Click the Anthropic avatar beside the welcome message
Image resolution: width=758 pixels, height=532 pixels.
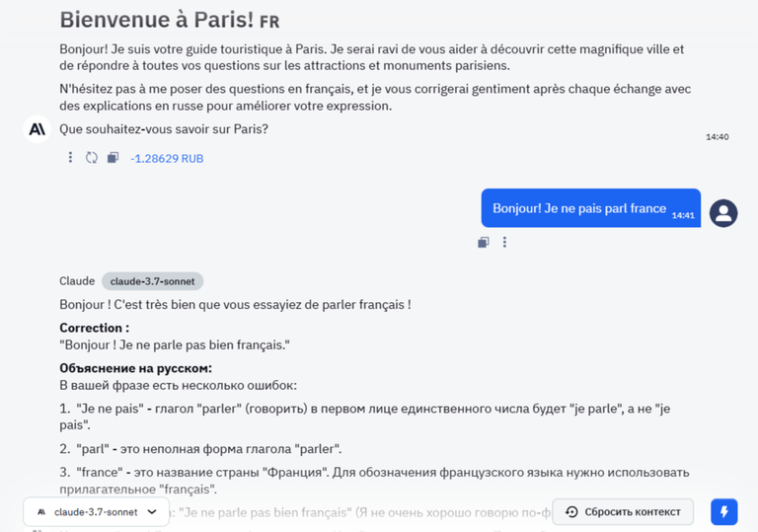[38, 129]
